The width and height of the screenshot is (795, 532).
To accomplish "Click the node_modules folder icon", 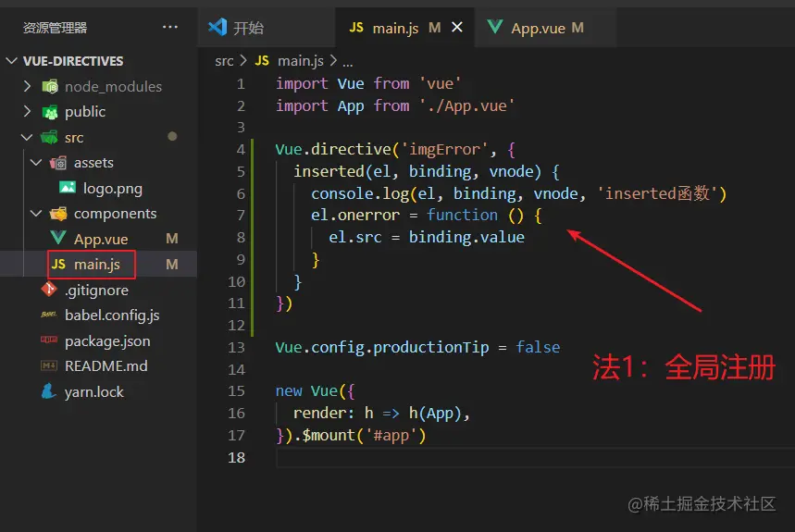I will tap(50, 87).
